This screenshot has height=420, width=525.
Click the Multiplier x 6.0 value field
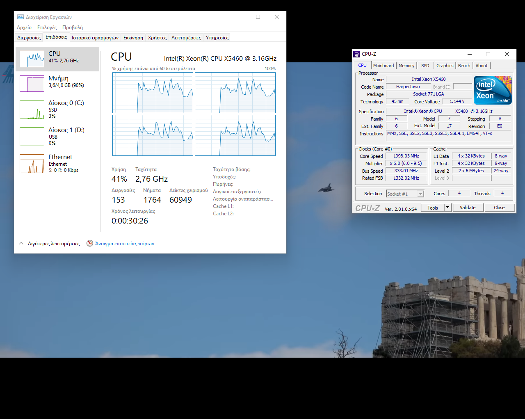point(406,163)
